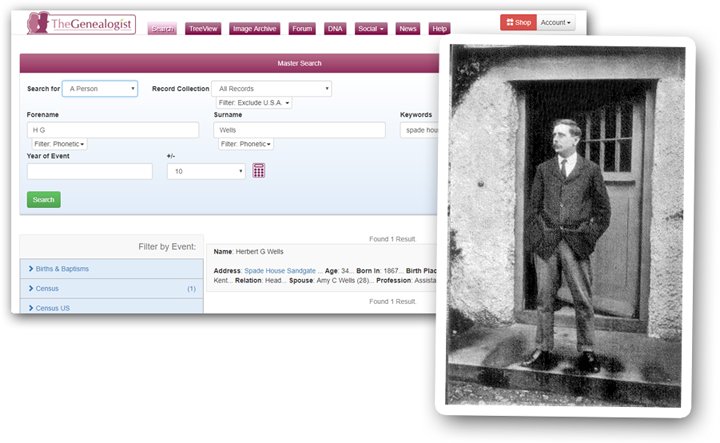Open the DNA tab
This screenshot has height=443, width=720.
tap(335, 28)
